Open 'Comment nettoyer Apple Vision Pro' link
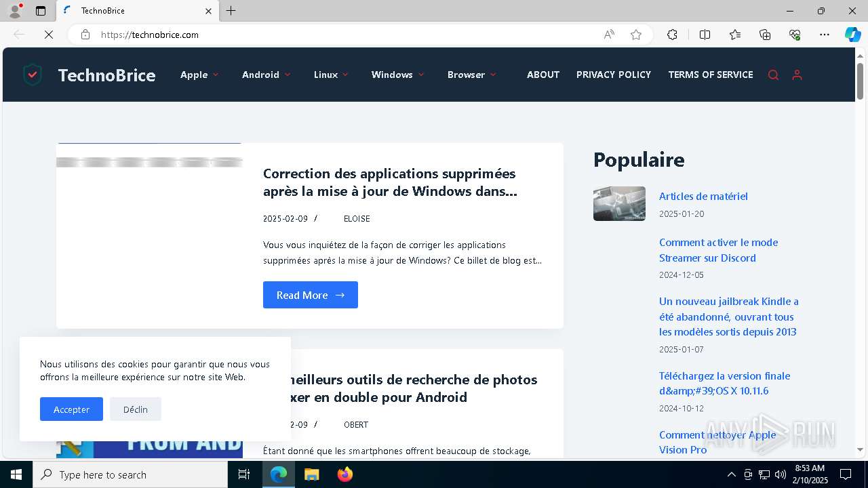Screen dimensions: 868x488 (x=717, y=442)
